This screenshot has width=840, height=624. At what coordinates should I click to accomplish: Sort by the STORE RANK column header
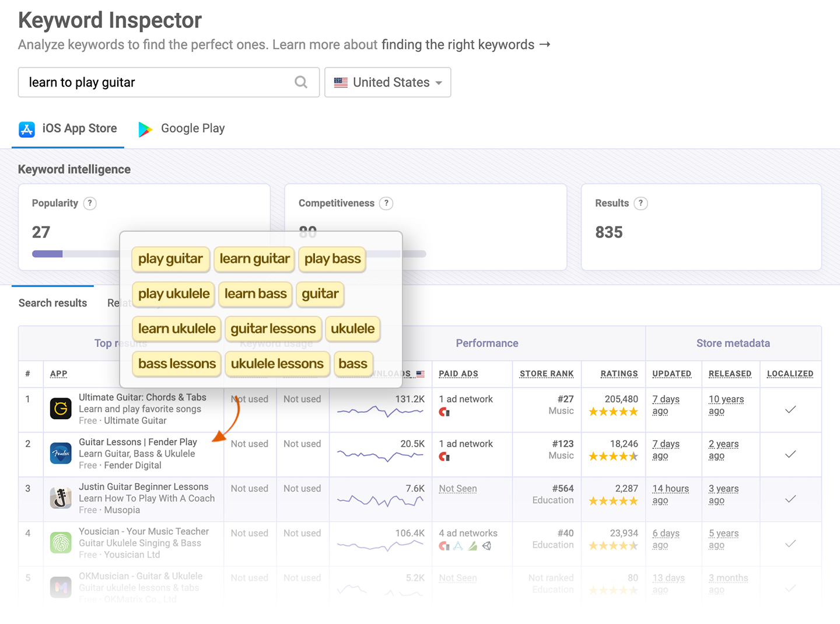click(x=547, y=374)
